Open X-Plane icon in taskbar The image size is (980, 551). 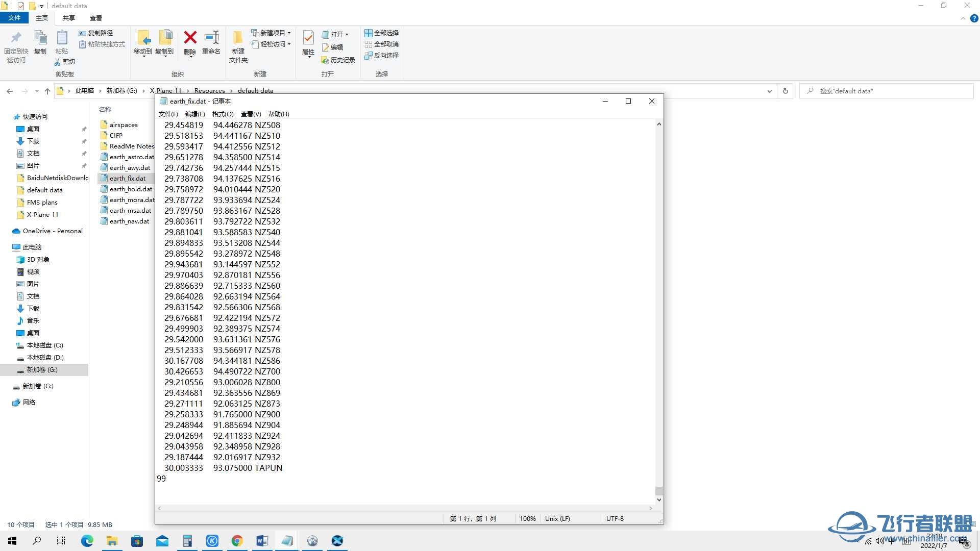pyautogui.click(x=337, y=541)
